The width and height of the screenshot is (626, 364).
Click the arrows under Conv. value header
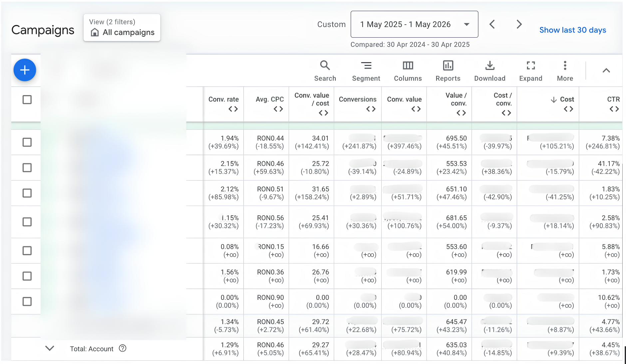coord(416,109)
